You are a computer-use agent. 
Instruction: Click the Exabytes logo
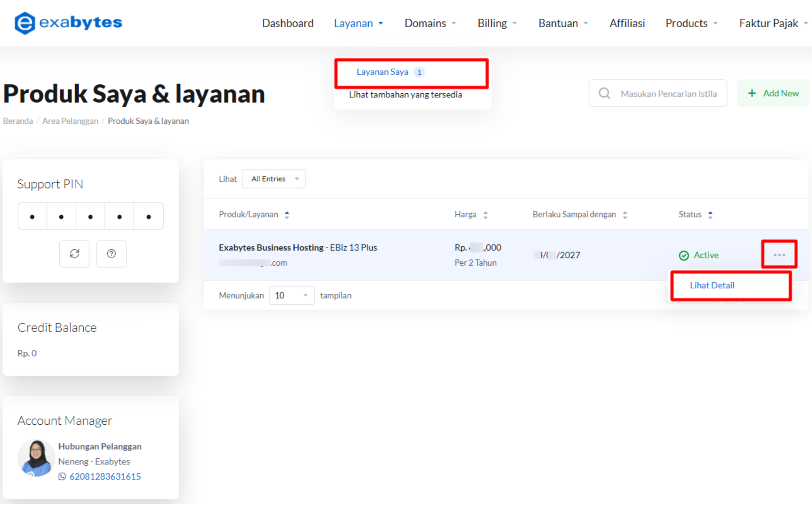[68, 23]
